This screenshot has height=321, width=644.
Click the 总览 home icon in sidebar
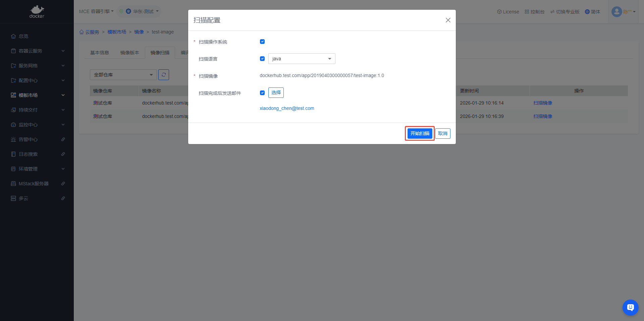(13, 36)
